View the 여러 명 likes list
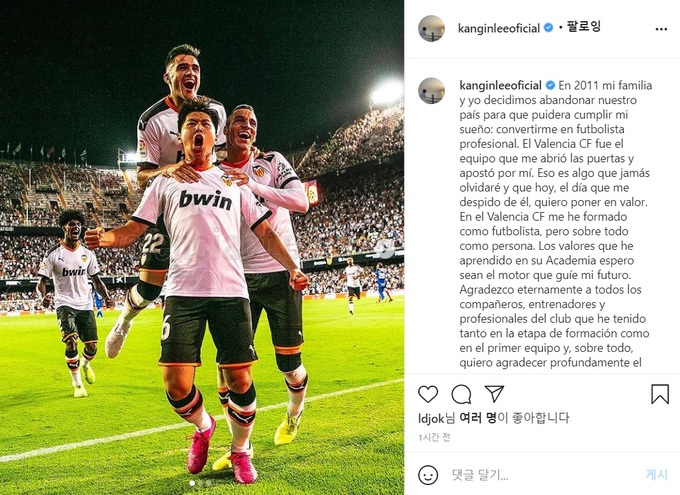 pyautogui.click(x=477, y=417)
